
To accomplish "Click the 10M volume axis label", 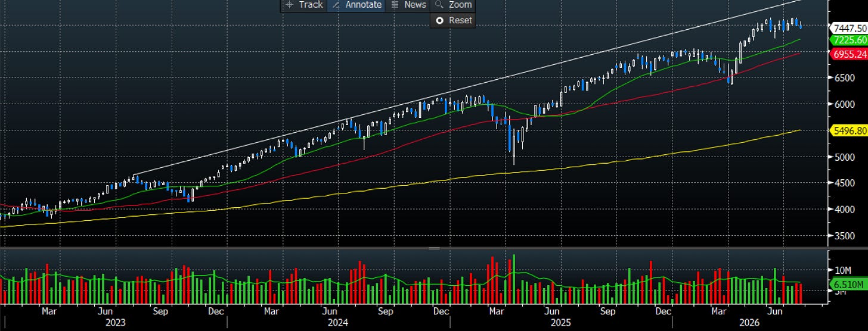I will click(x=843, y=270).
